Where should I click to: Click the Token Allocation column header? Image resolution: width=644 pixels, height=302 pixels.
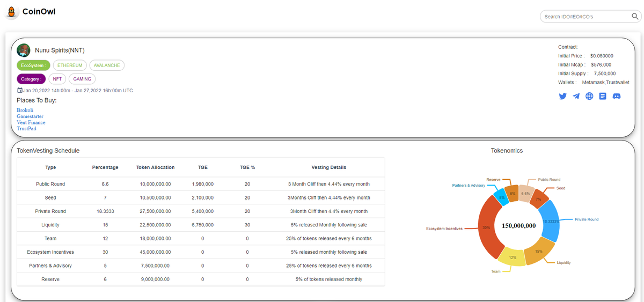pos(155,167)
